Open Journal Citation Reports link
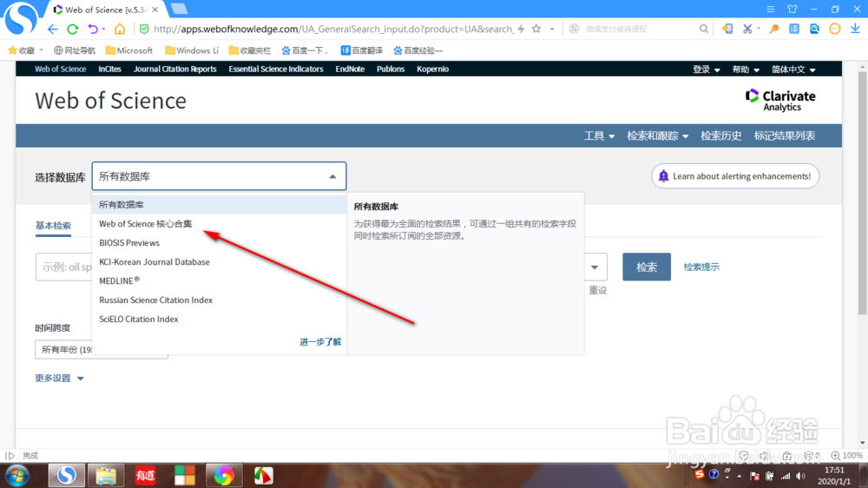Viewport: 868px width, 488px height. [x=175, y=69]
